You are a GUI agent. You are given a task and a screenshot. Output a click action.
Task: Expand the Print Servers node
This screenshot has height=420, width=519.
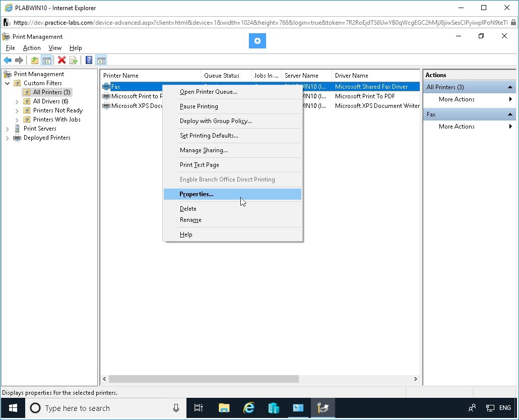click(7, 129)
